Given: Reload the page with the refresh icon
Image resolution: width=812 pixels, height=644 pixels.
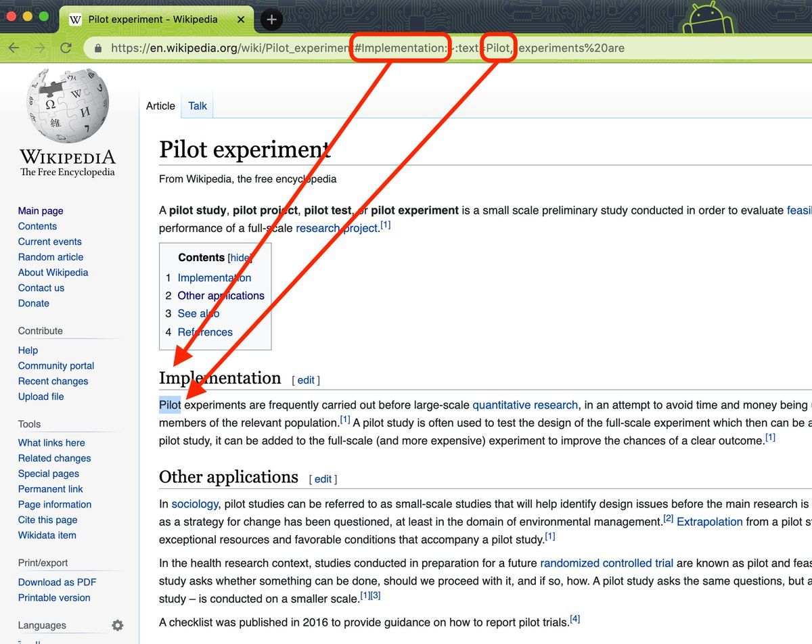Looking at the screenshot, I should pos(66,48).
